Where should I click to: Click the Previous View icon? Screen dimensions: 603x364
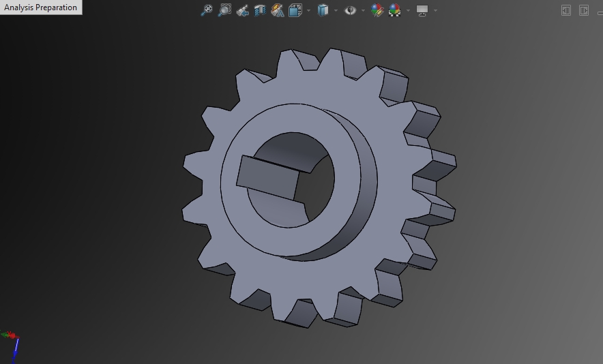tap(242, 10)
